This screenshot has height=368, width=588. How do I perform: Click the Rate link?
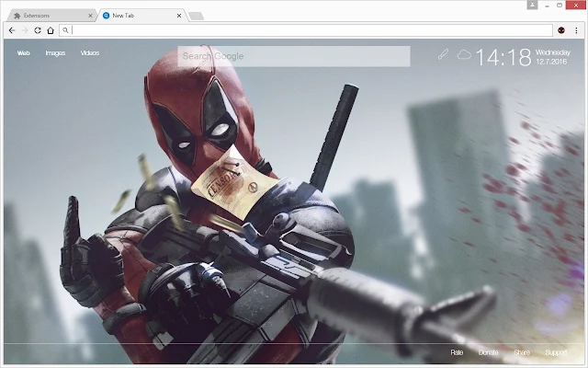[457, 352]
